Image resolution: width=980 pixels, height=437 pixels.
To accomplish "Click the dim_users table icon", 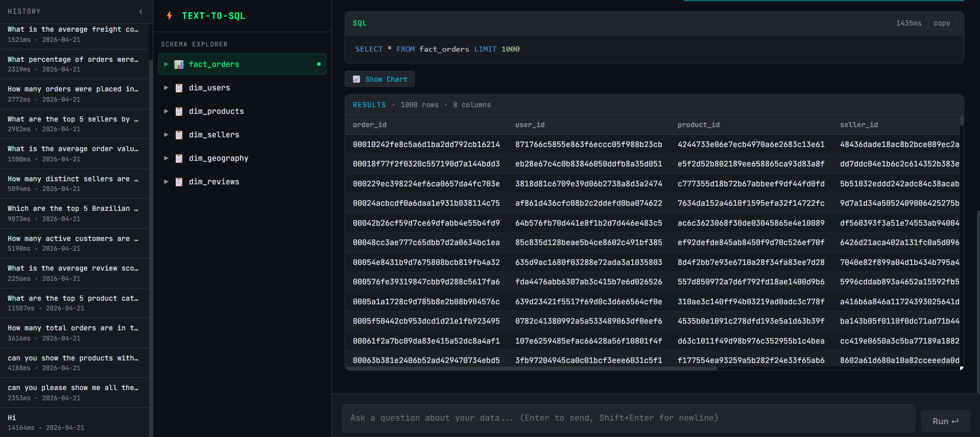I will (179, 88).
